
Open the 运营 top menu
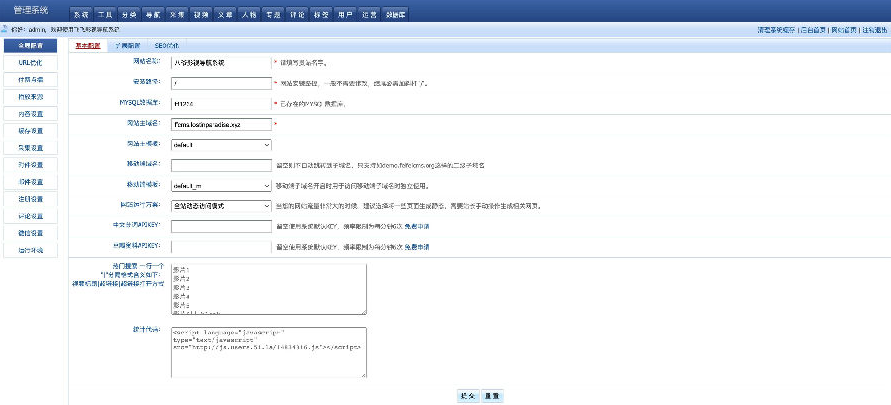point(369,15)
